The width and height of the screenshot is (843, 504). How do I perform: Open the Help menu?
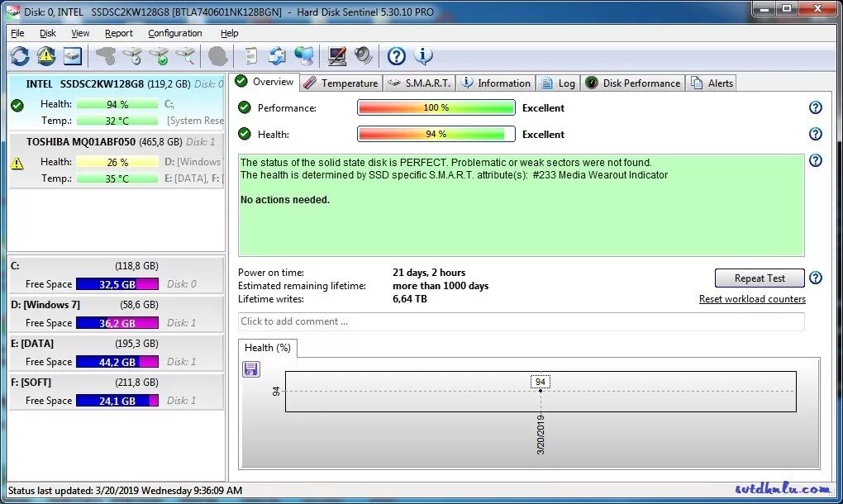click(x=229, y=33)
